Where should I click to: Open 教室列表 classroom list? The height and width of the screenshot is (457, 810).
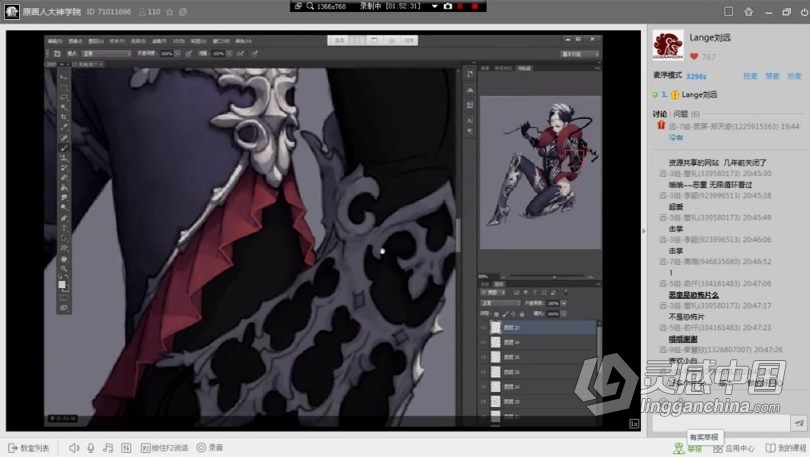29,448
